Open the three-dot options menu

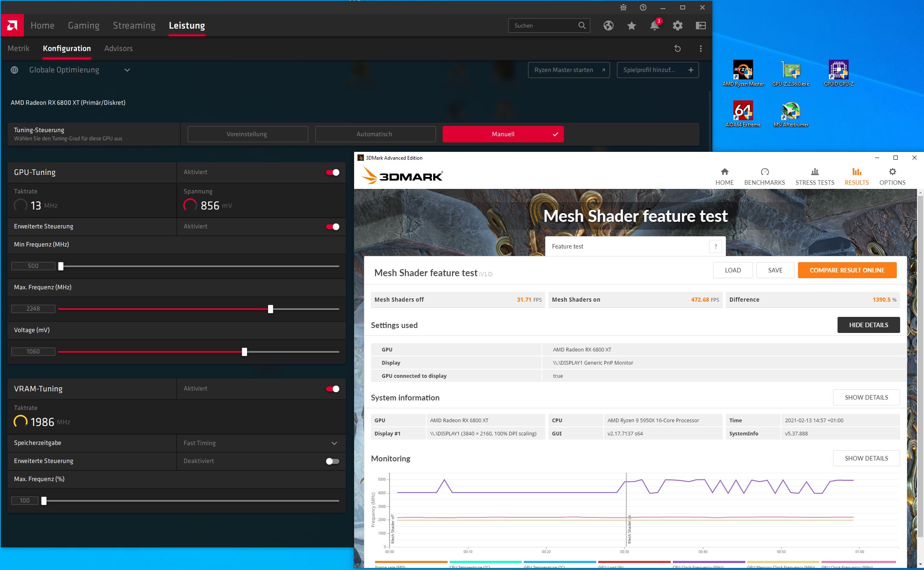(x=700, y=49)
